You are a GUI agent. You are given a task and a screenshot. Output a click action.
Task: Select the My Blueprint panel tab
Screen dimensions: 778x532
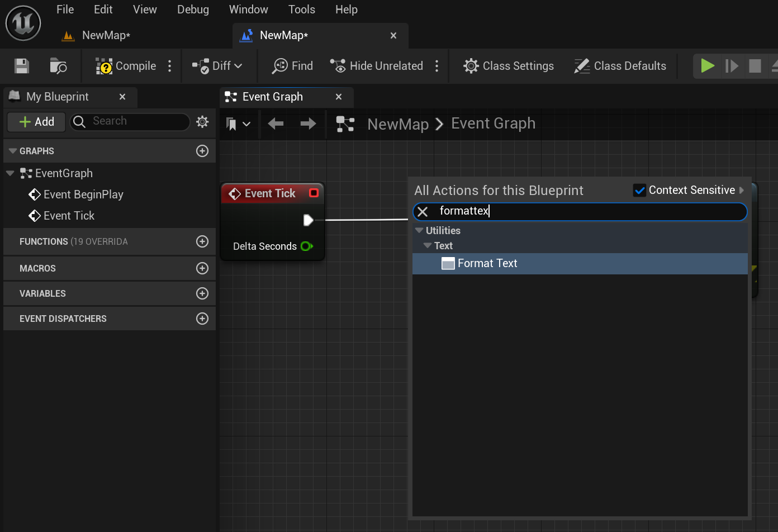pos(58,97)
